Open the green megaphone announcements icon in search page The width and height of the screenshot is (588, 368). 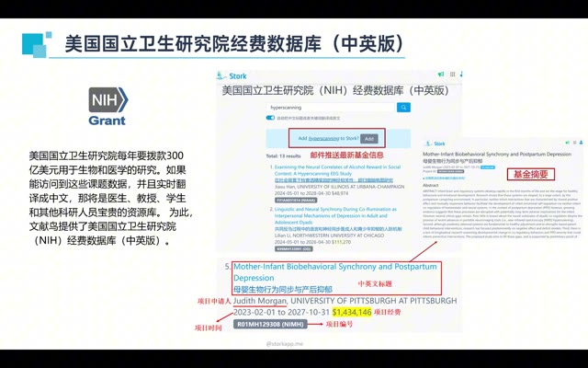(441, 75)
